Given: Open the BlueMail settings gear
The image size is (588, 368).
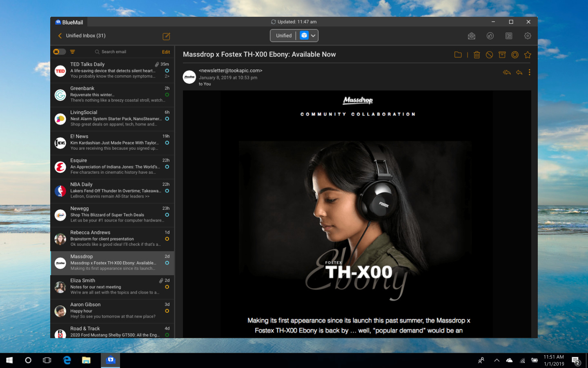Looking at the screenshot, I should point(528,36).
